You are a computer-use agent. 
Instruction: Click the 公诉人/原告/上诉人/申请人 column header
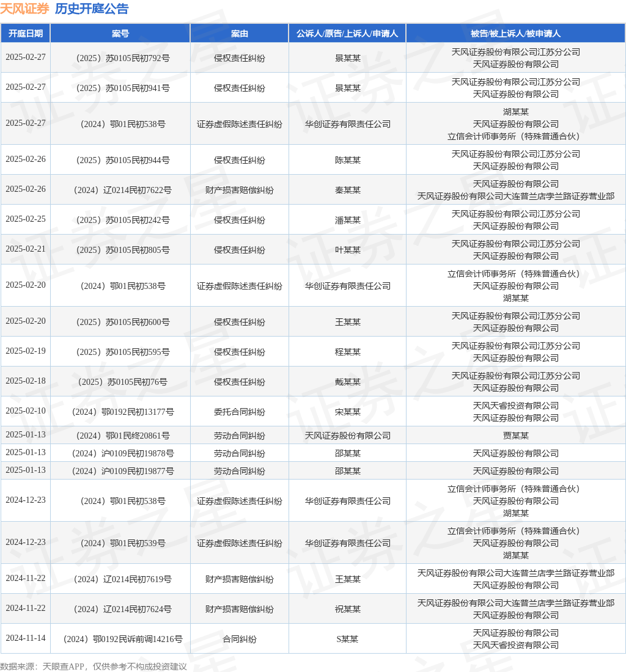click(x=347, y=34)
